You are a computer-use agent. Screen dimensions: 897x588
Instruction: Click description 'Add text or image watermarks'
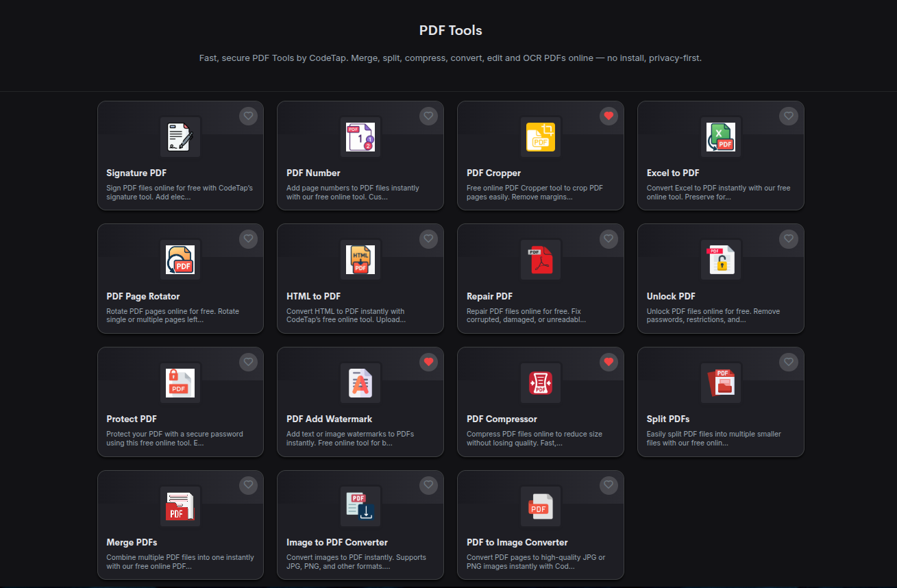[x=350, y=438]
